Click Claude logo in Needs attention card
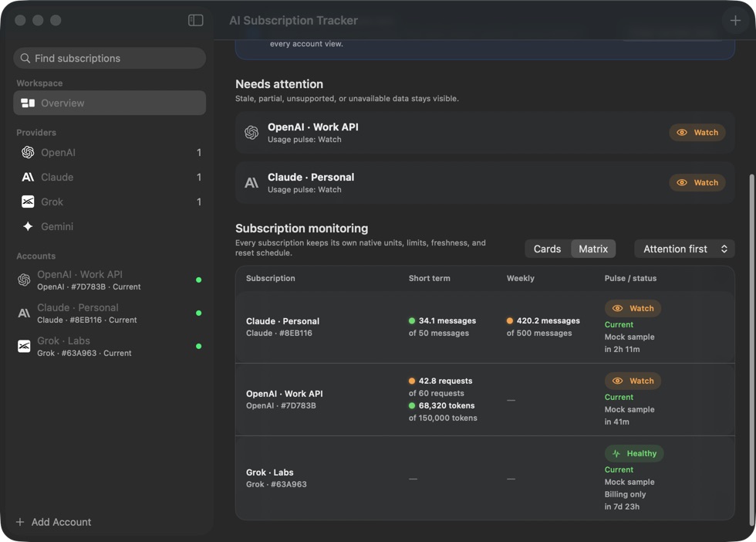The width and height of the screenshot is (756, 542). [x=251, y=182]
